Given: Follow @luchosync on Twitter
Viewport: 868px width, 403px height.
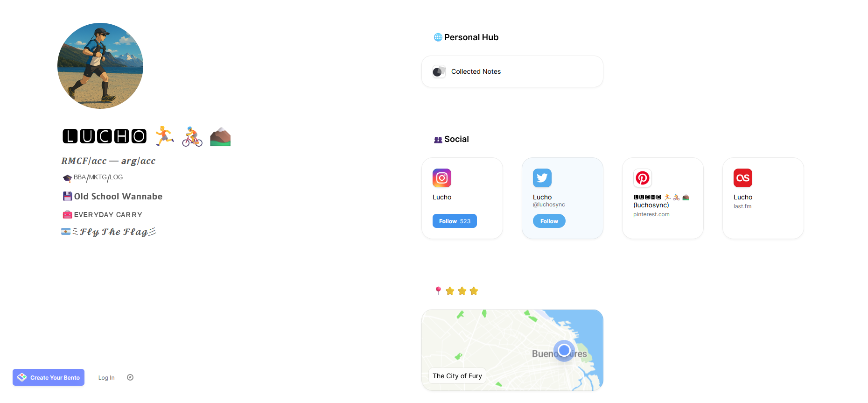Looking at the screenshot, I should pos(549,221).
